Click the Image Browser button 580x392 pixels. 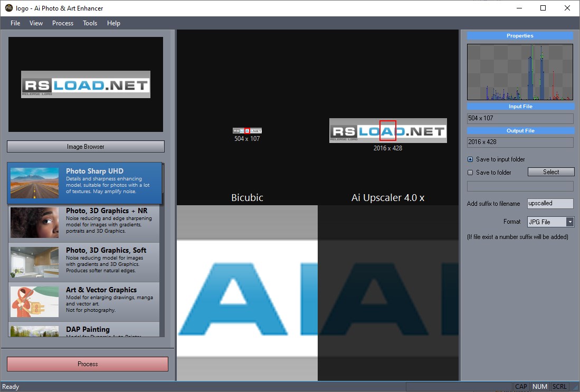85,147
